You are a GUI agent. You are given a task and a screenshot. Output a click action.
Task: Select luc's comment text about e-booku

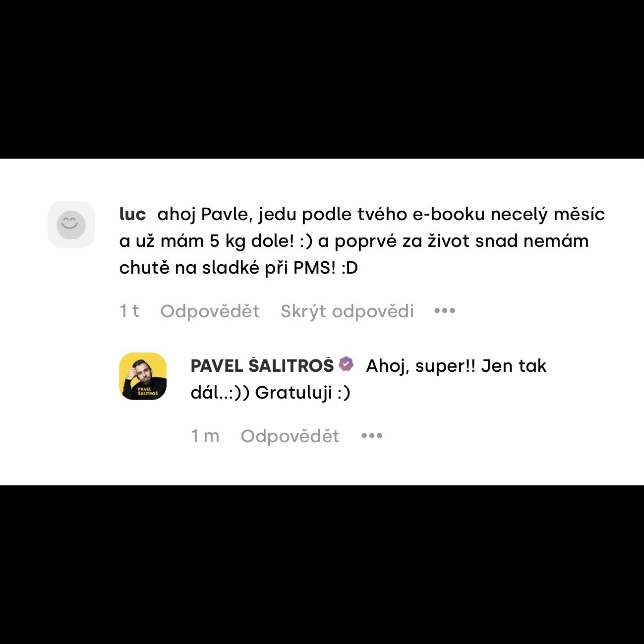click(362, 241)
